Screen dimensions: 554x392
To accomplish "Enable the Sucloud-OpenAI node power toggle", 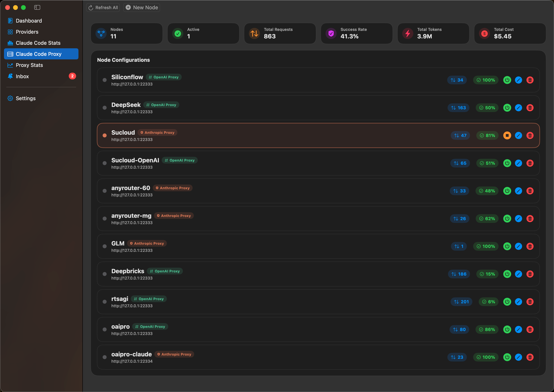I will tap(507, 163).
